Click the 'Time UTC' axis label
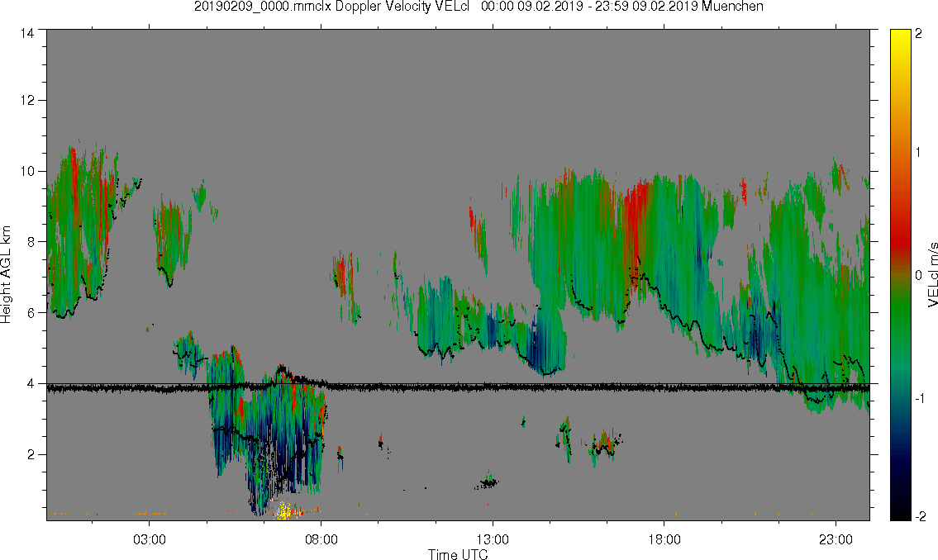The height and width of the screenshot is (560, 938). pos(458,554)
